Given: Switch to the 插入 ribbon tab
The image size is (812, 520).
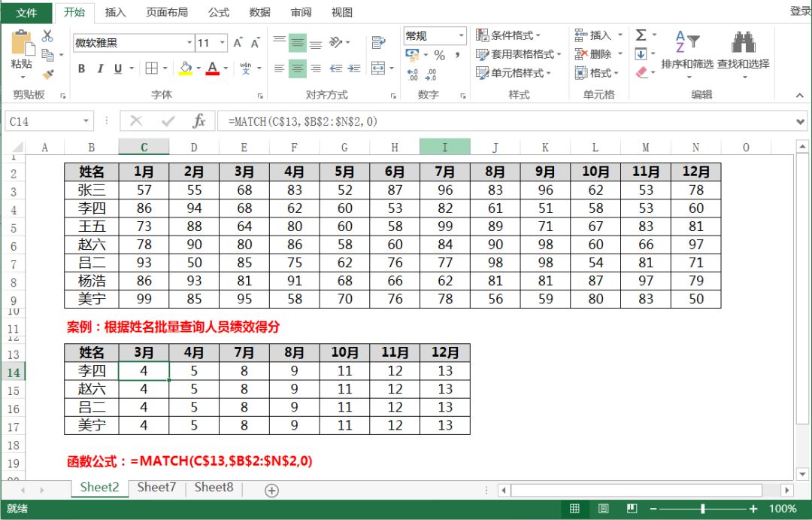Looking at the screenshot, I should pos(116,12).
